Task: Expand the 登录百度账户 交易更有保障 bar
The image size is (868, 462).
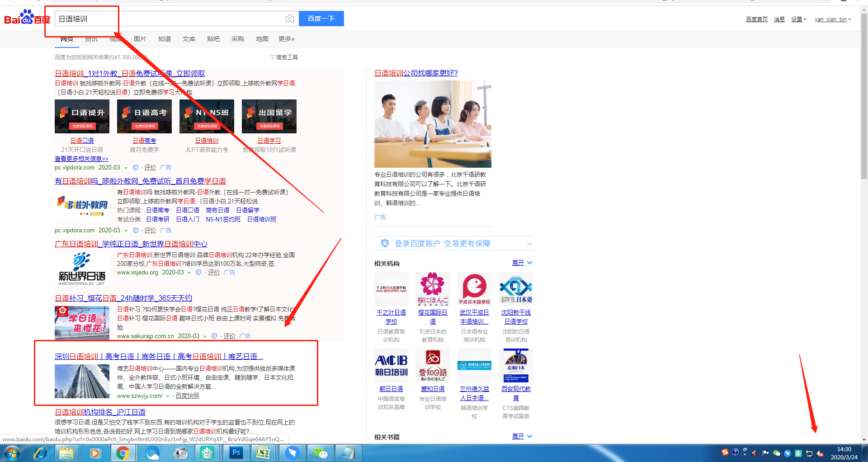Action: tap(453, 244)
